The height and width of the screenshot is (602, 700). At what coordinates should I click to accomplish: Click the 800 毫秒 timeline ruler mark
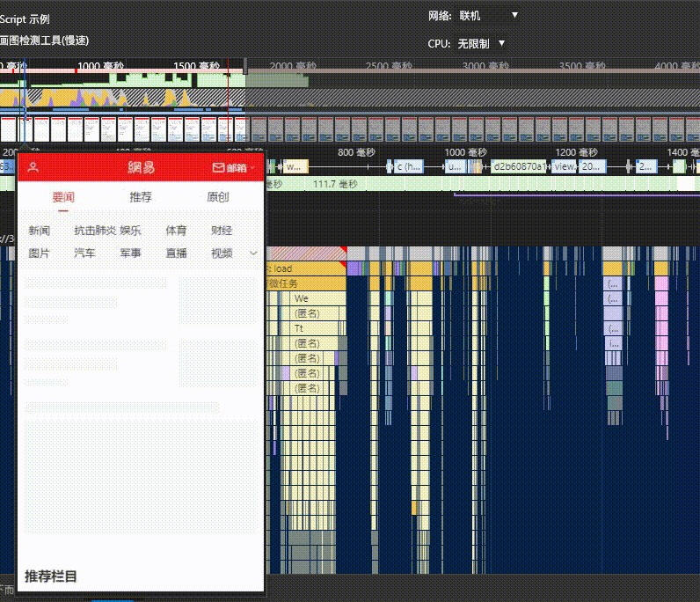356,152
